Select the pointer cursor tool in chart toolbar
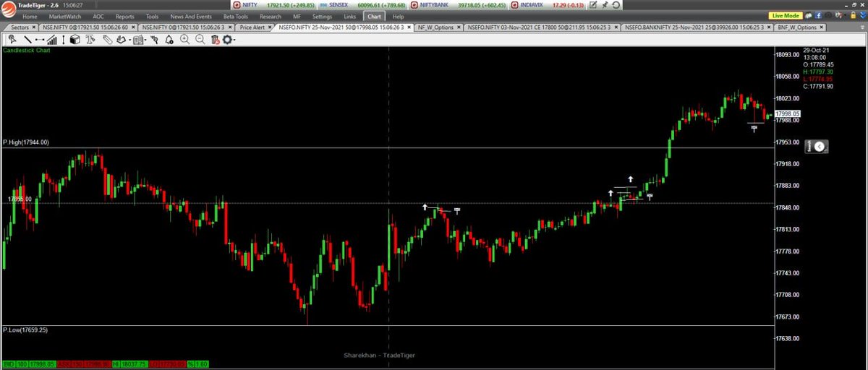The height and width of the screenshot is (370, 868). [x=12, y=40]
